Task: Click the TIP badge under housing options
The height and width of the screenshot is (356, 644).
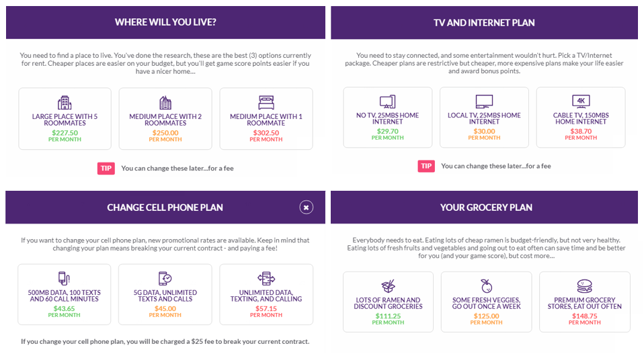Action: click(x=106, y=169)
